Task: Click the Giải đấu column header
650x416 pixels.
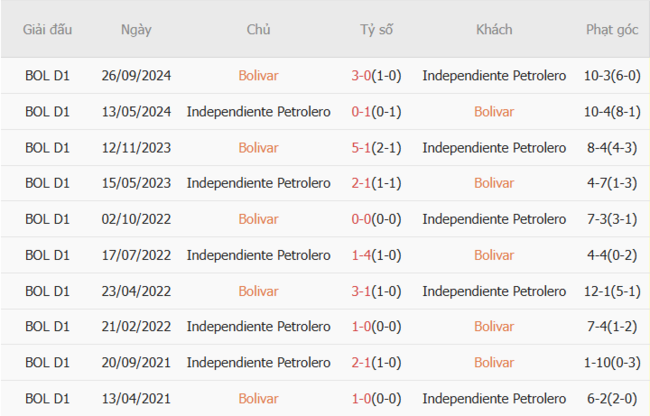Action: point(48,29)
